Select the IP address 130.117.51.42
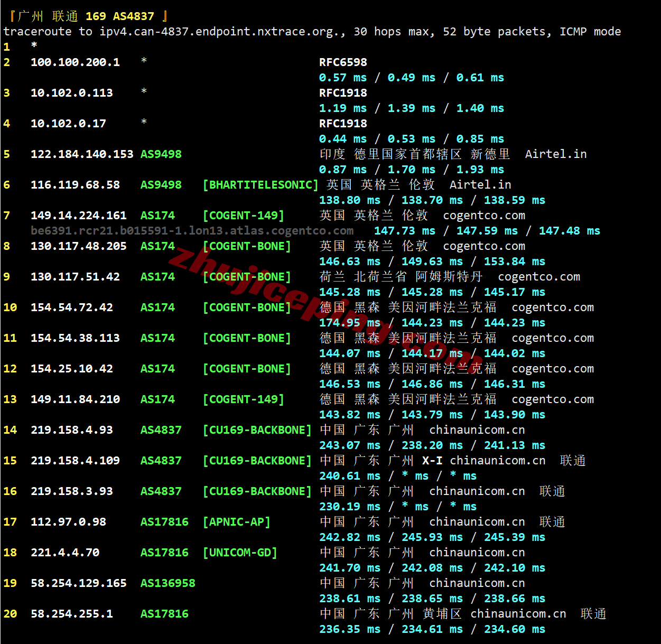The width and height of the screenshot is (661, 644). coord(75,277)
